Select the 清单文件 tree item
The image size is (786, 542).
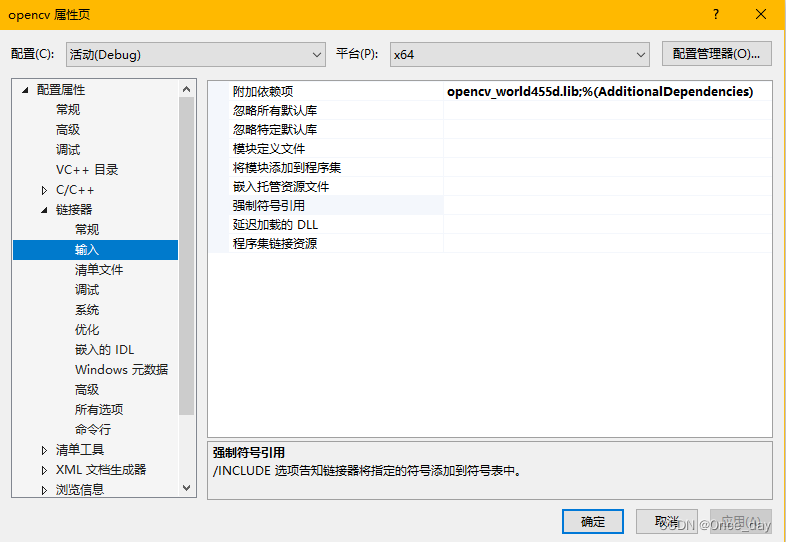point(99,270)
